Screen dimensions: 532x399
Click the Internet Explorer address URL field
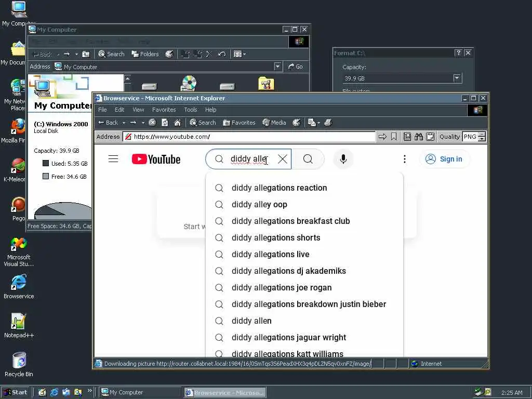click(249, 137)
